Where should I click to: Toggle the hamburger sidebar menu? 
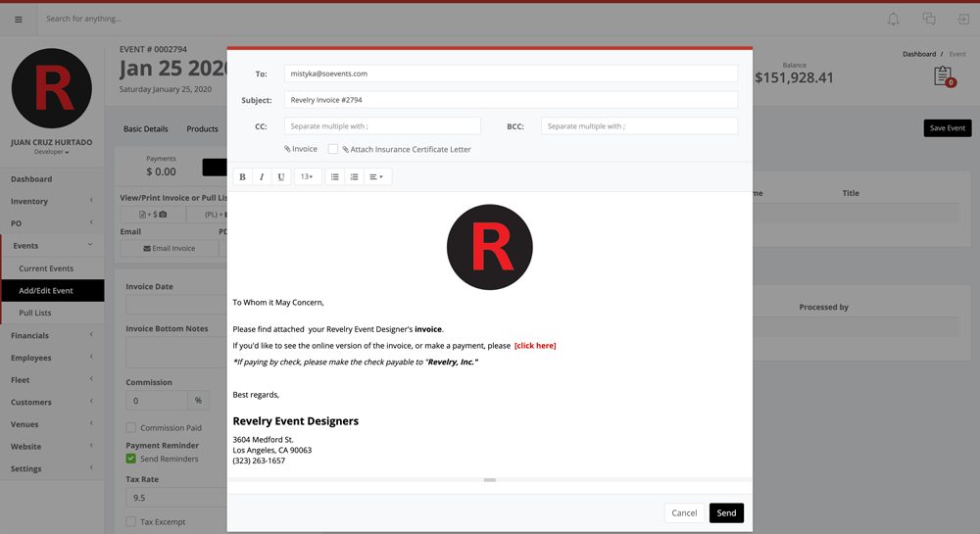pos(18,20)
